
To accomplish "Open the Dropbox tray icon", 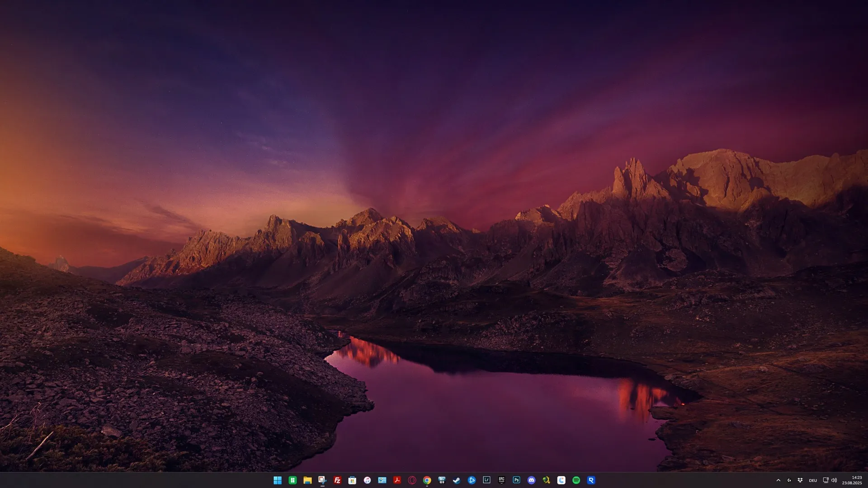I will 800,480.
